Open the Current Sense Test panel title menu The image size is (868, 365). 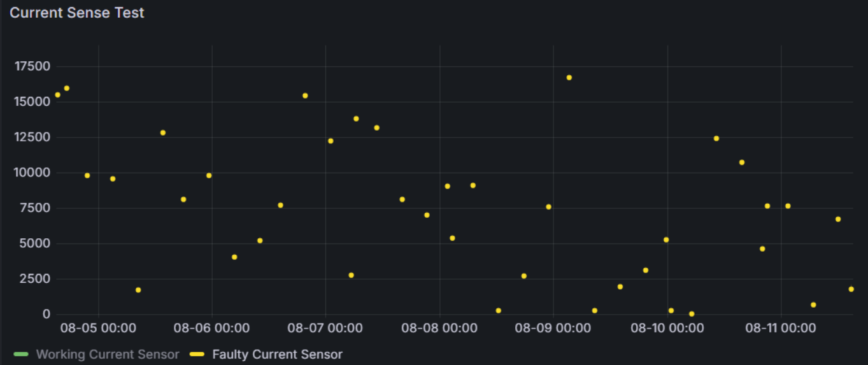click(77, 13)
